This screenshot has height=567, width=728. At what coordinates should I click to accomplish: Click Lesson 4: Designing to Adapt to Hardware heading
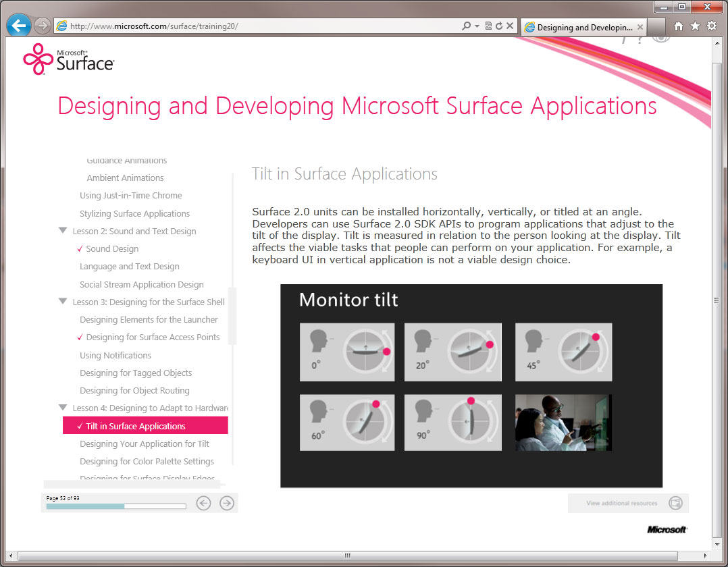151,408
